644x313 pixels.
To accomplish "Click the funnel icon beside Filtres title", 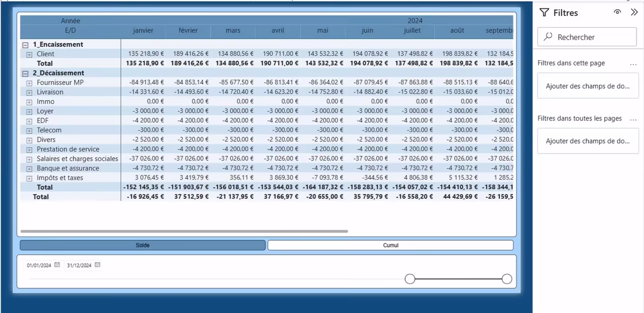I will click(x=544, y=13).
